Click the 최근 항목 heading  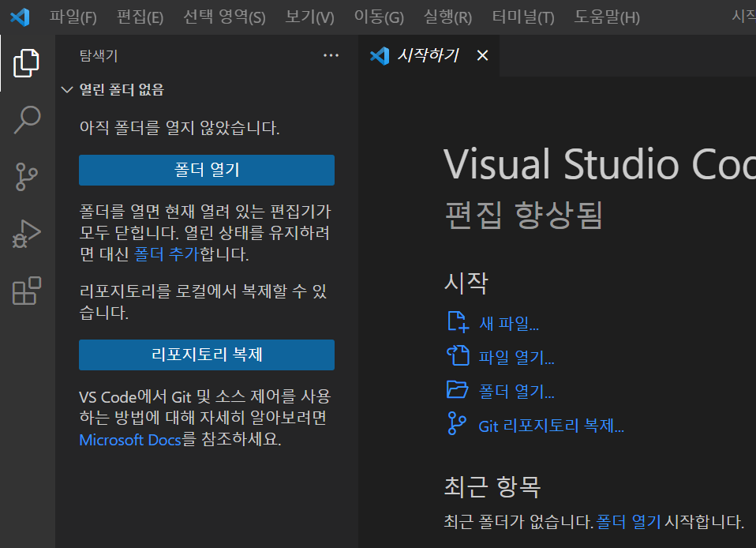click(x=492, y=486)
